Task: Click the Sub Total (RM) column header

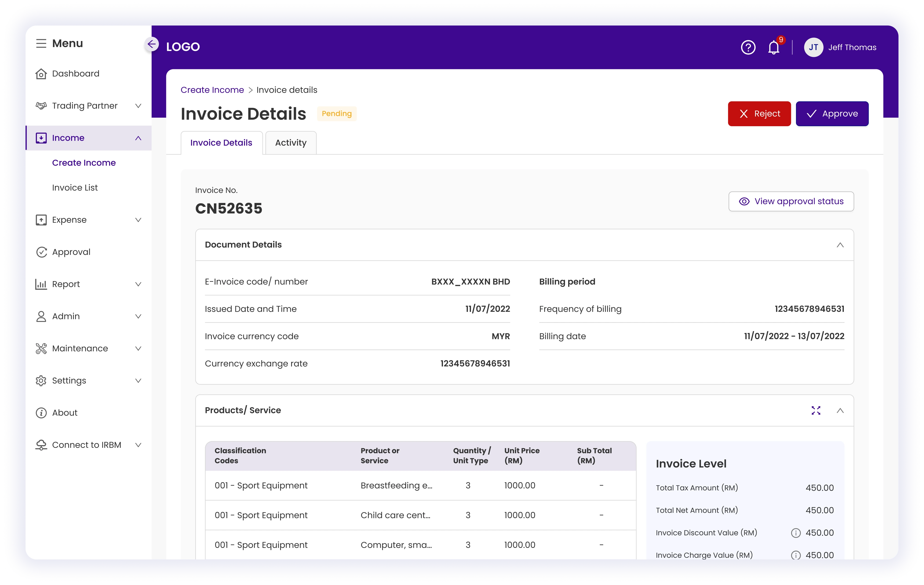Action: click(x=594, y=455)
